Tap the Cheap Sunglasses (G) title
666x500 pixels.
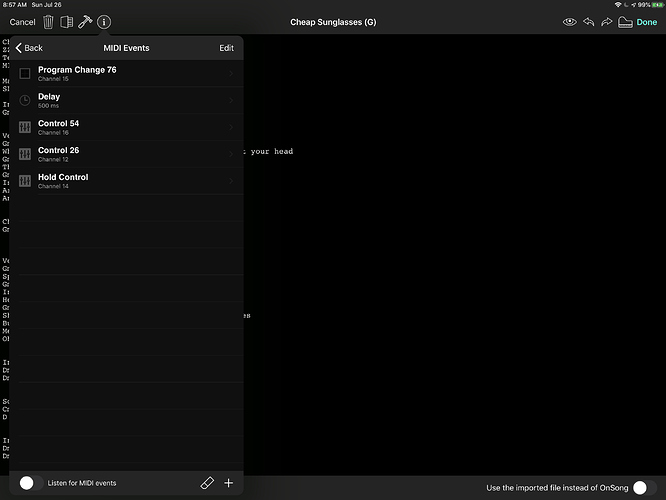coord(333,22)
